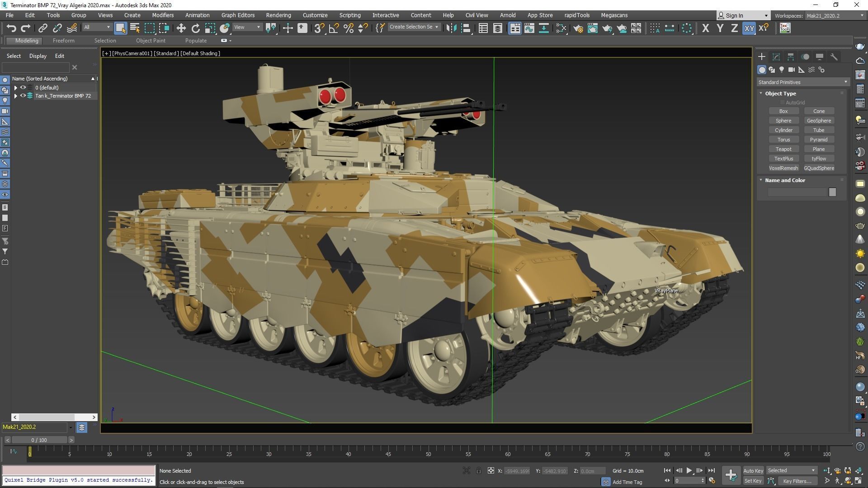The image size is (868, 488).
Task: Click the Teapot primitive button
Action: tap(783, 149)
